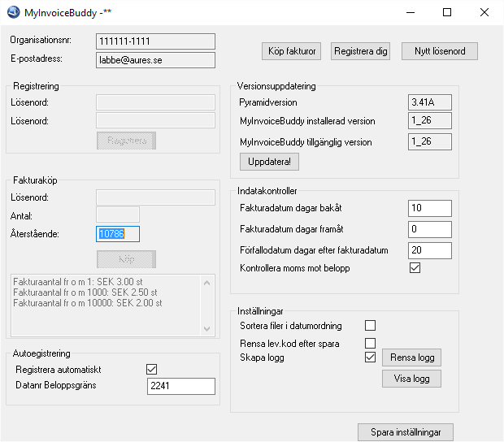
Task: Click the Uppdatera! button
Action: pos(269,162)
